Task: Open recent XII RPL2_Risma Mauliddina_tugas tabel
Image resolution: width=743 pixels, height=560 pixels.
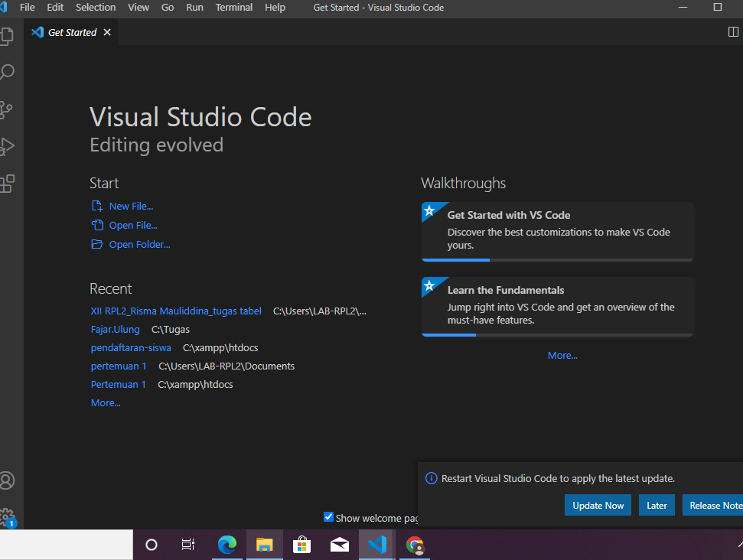Action: pyautogui.click(x=176, y=311)
